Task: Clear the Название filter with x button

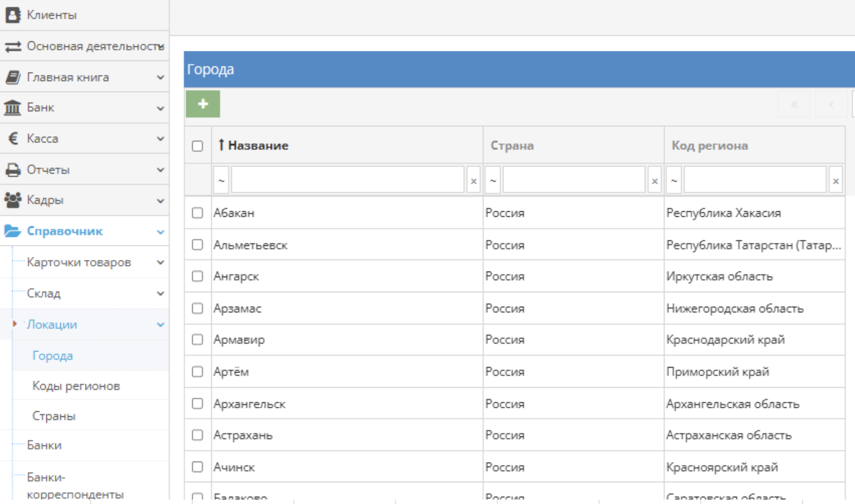Action: click(473, 181)
